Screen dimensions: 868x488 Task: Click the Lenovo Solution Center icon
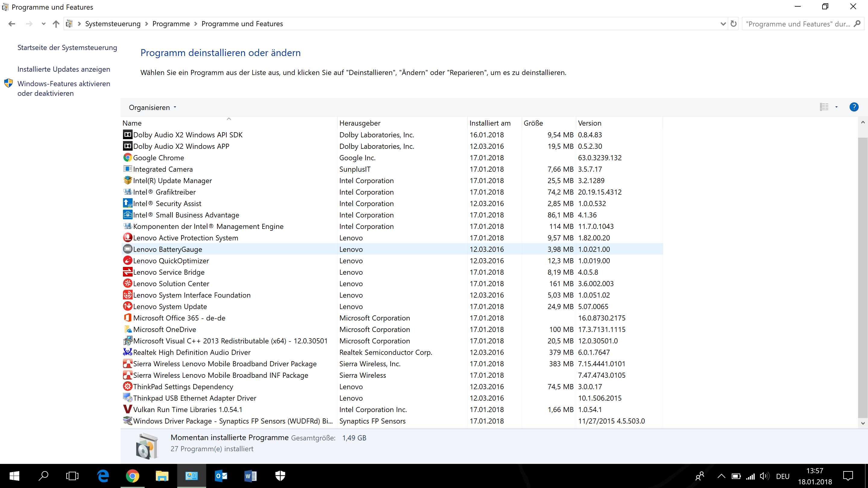coord(127,283)
